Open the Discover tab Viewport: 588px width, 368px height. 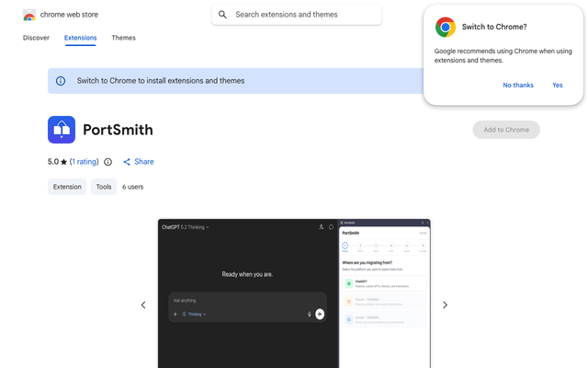(36, 38)
